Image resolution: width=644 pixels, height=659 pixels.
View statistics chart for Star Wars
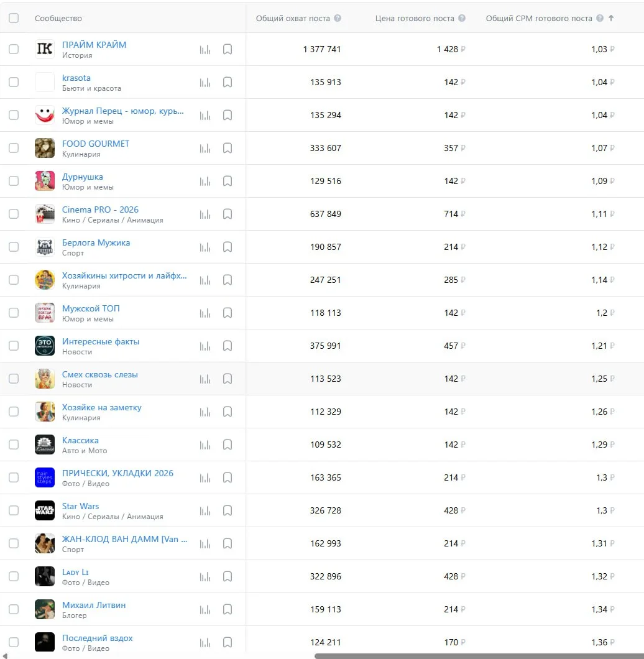205,510
